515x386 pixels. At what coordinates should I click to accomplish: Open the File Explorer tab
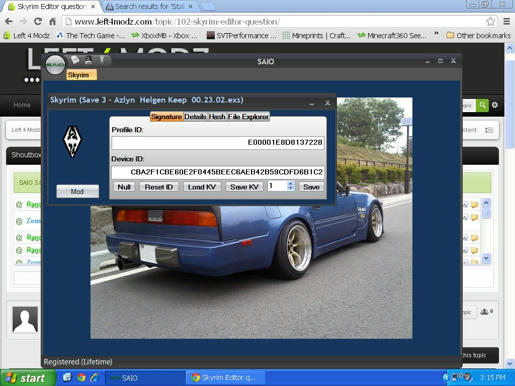[x=248, y=117]
